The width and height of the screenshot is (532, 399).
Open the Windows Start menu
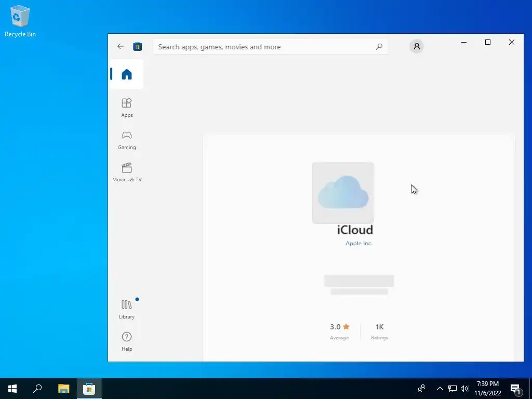pyautogui.click(x=12, y=389)
